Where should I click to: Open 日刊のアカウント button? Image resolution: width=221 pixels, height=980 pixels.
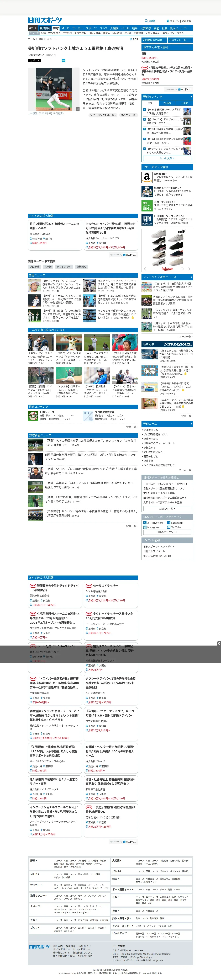pyautogui.click(x=167, y=532)
